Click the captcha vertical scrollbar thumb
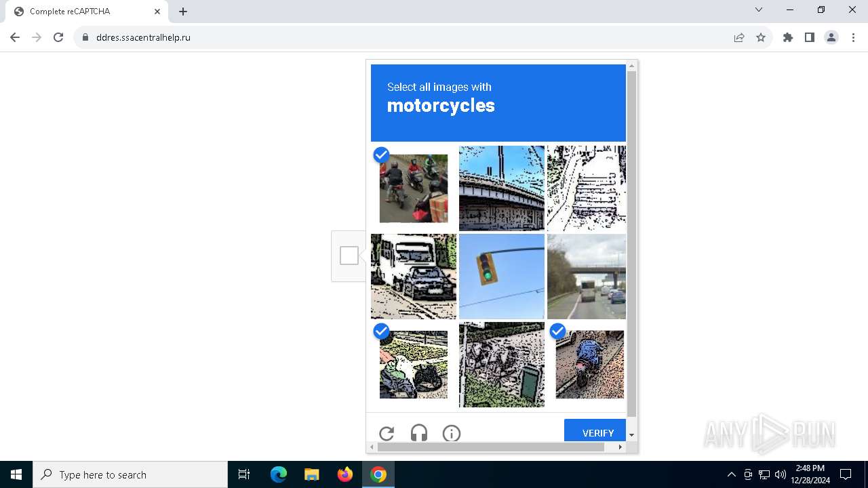Viewport: 868px width, 488px height. pos(632,244)
